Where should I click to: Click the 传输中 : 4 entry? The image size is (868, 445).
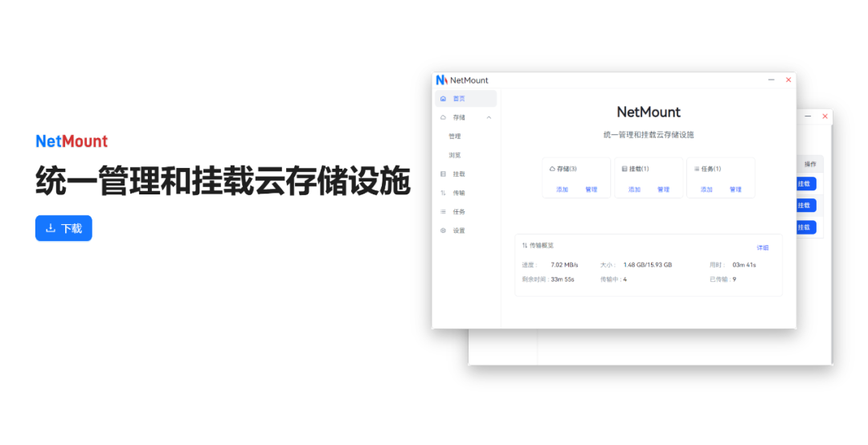pos(613,280)
